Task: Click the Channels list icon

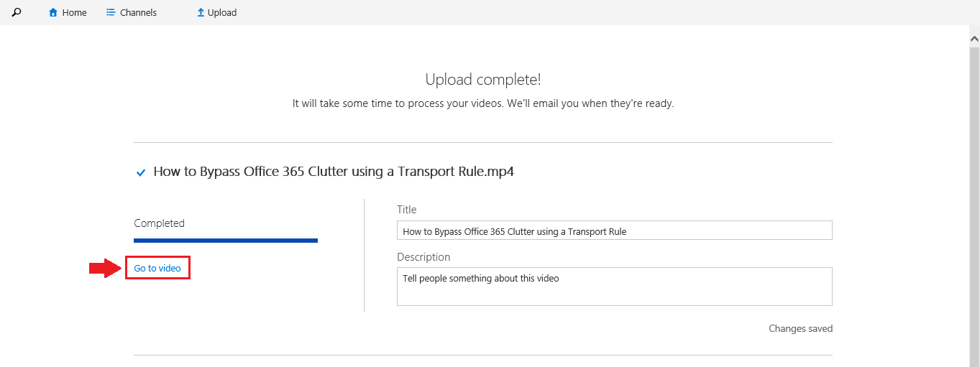Action: pyautogui.click(x=111, y=12)
